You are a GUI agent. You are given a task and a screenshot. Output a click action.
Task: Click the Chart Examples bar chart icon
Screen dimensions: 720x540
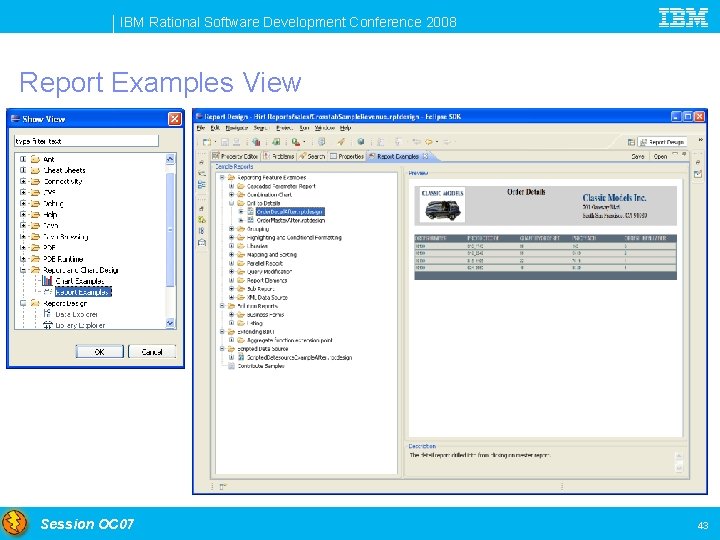point(47,281)
